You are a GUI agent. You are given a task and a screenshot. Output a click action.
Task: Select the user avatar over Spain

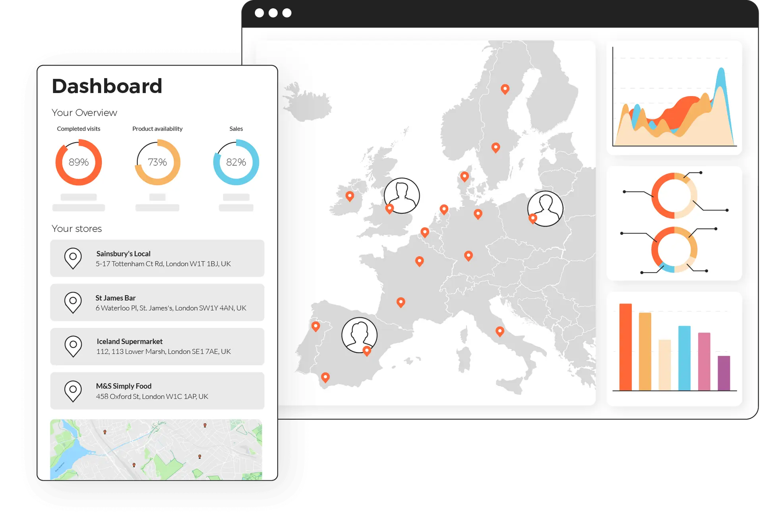pos(359,335)
